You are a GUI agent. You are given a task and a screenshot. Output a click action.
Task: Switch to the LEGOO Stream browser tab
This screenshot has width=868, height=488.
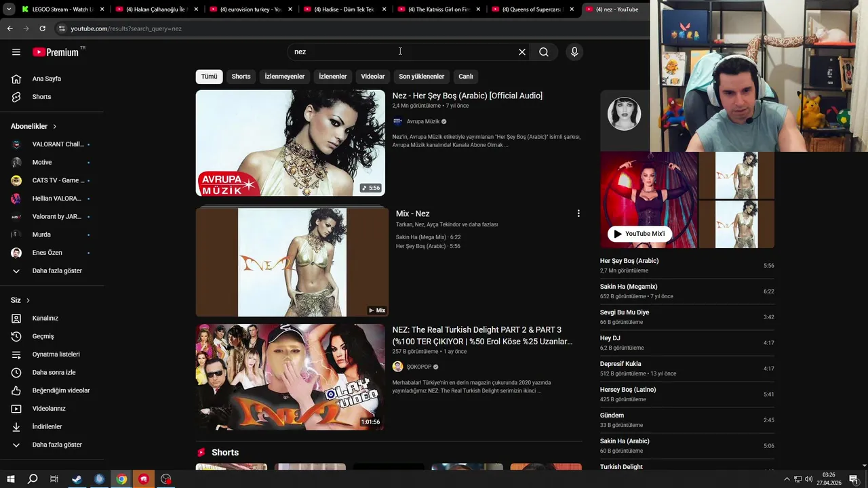pos(63,9)
